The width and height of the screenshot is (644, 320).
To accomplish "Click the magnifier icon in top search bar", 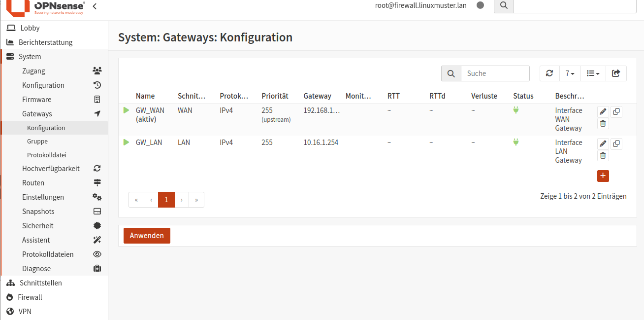I will click(x=504, y=5).
